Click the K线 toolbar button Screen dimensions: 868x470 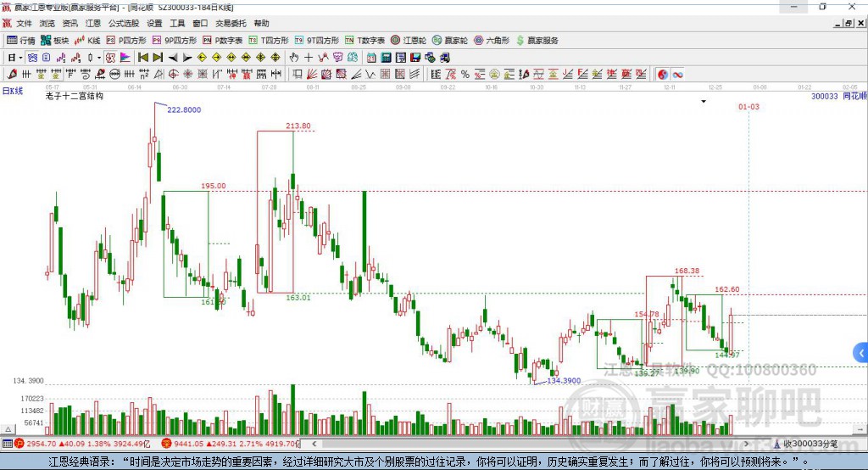[87, 41]
